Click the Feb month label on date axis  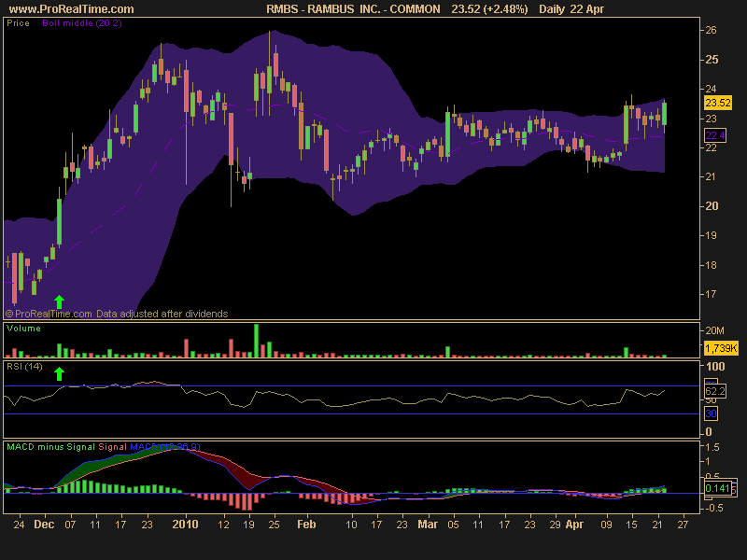pyautogui.click(x=306, y=525)
